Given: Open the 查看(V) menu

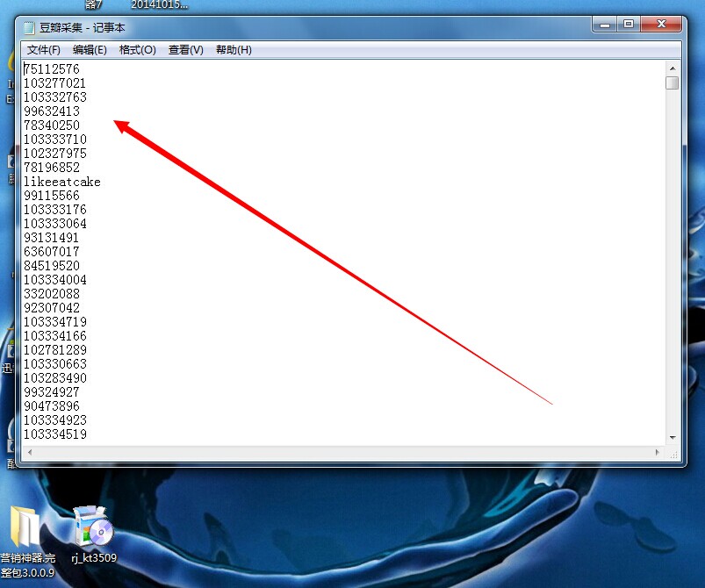Looking at the screenshot, I should [185, 50].
